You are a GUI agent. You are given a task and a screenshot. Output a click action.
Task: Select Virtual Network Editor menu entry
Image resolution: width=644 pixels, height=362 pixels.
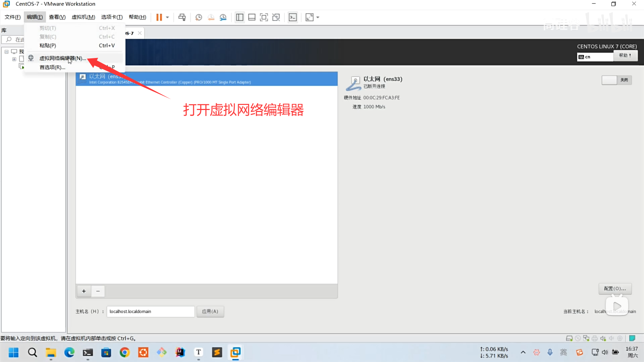63,58
